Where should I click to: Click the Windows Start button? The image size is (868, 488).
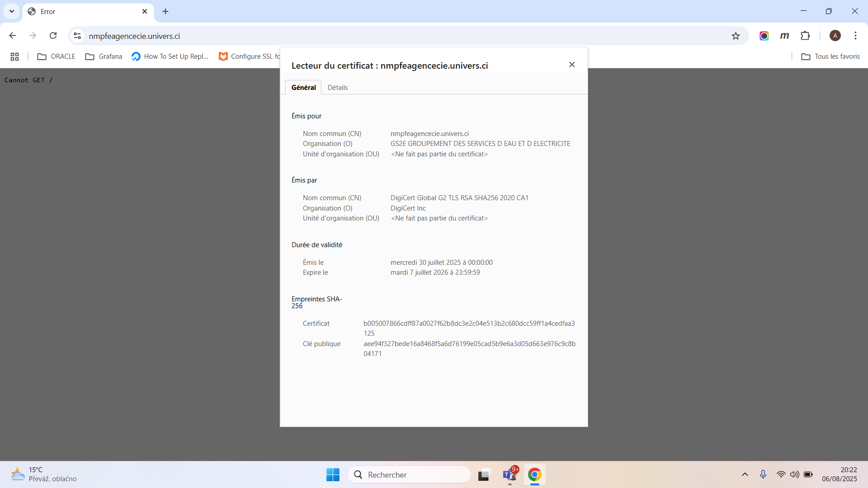[333, 475]
